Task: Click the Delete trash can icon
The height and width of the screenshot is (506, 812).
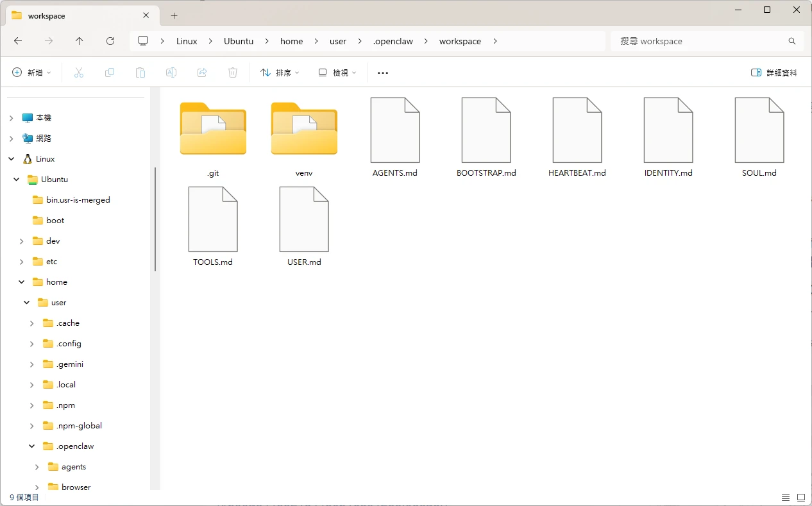Action: pyautogui.click(x=233, y=73)
